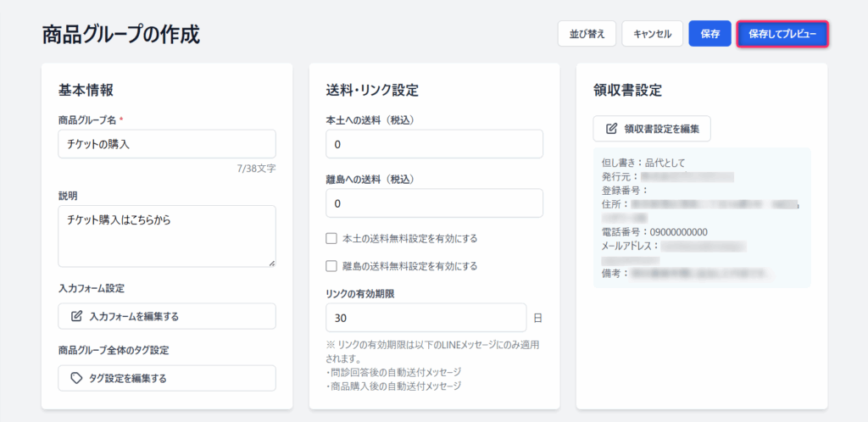The height and width of the screenshot is (422, 868).
Task: Click the edit icon on 領収書設定を編集
Action: 611,129
